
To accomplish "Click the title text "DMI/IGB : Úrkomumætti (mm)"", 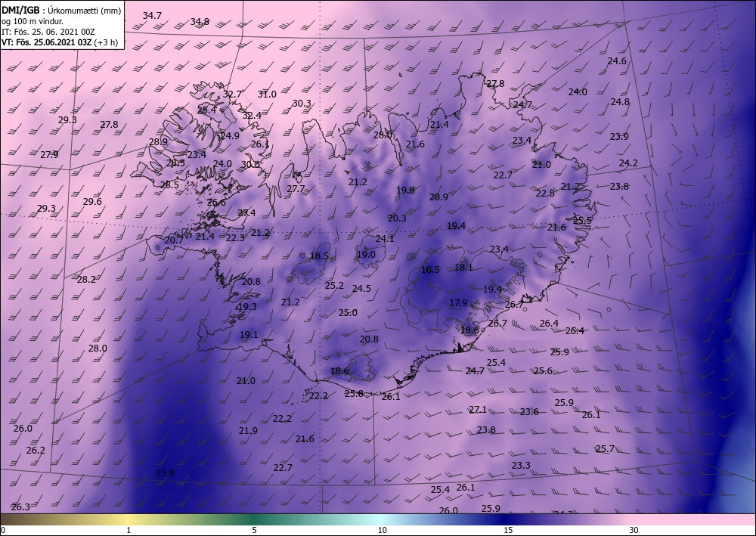I will click(61, 10).
